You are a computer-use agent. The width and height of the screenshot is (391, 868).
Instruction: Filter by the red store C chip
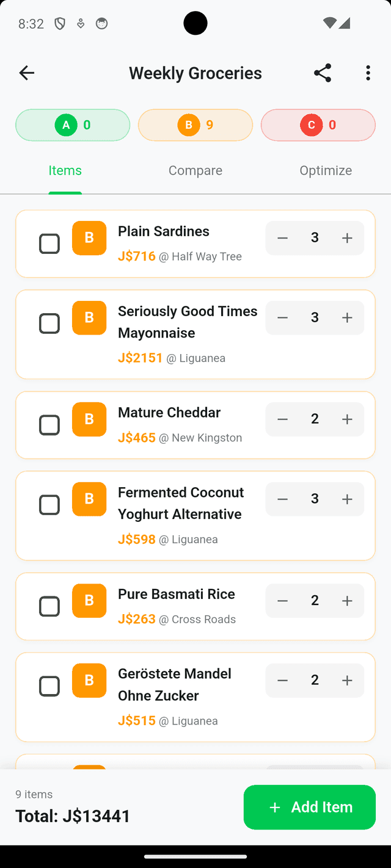point(318,125)
